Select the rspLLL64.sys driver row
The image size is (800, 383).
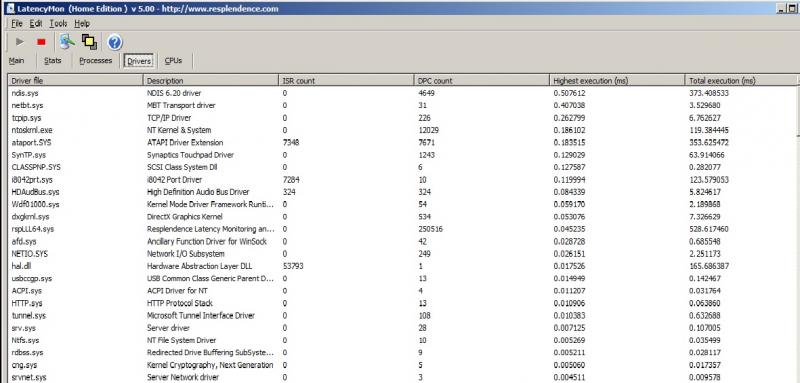[402, 229]
